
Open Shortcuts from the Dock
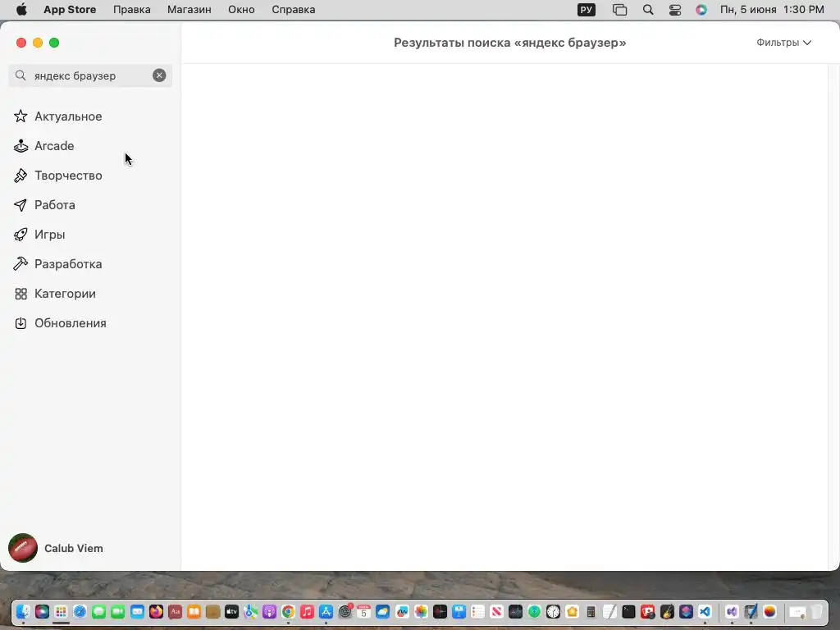click(686, 612)
